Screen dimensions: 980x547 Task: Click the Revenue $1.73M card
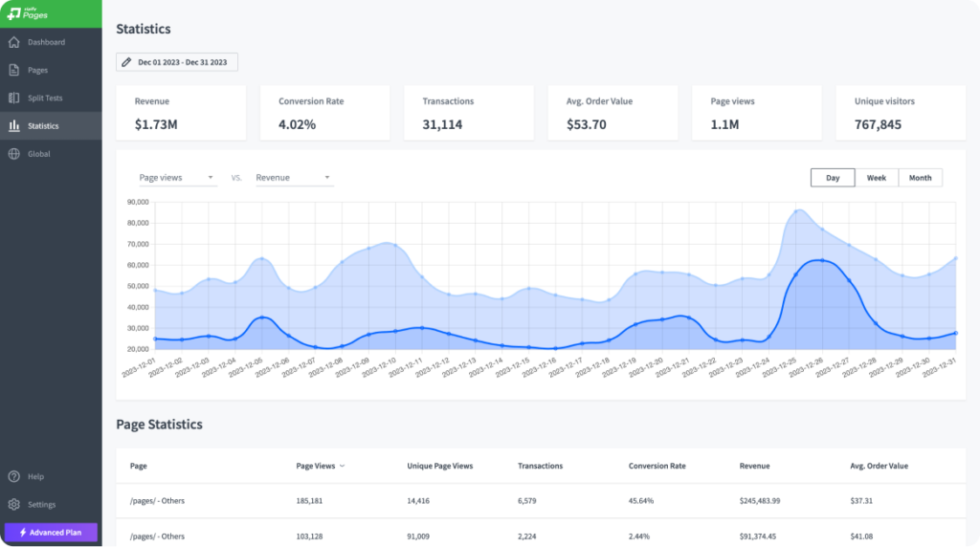pyautogui.click(x=181, y=113)
